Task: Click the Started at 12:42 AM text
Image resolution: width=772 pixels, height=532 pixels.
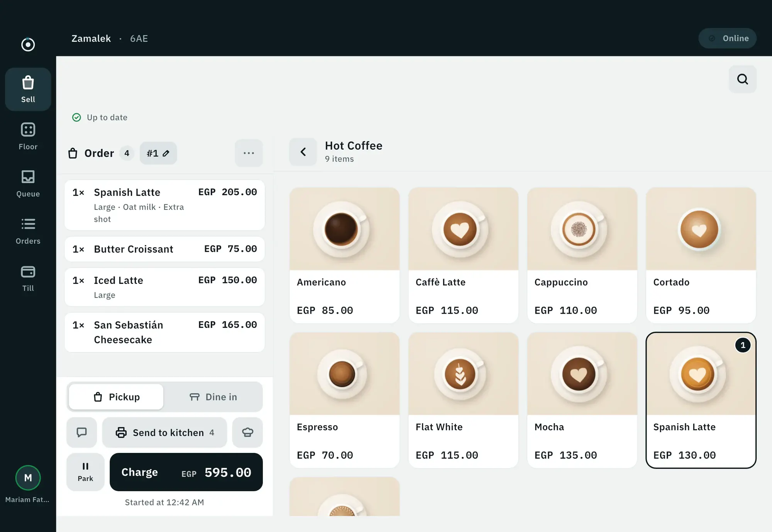Action: pos(164,502)
